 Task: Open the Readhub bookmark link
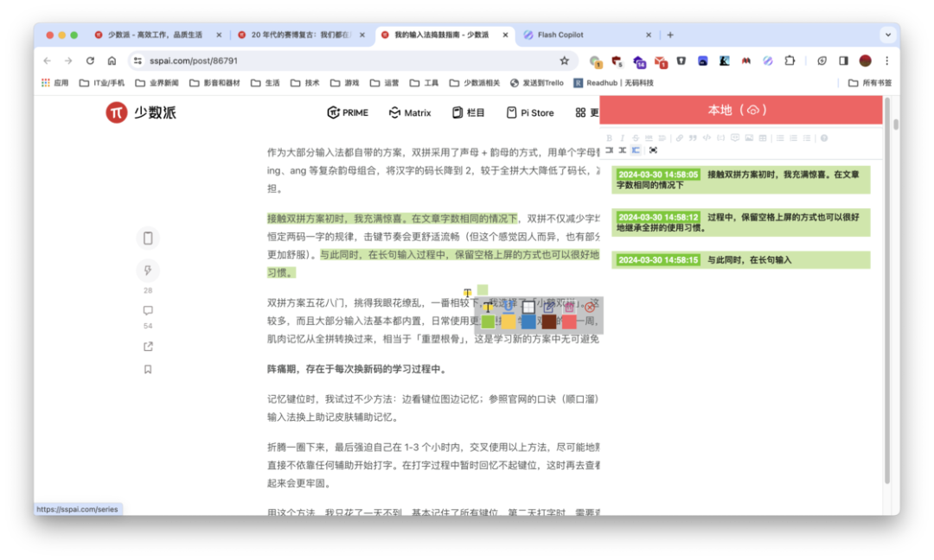pos(613,83)
